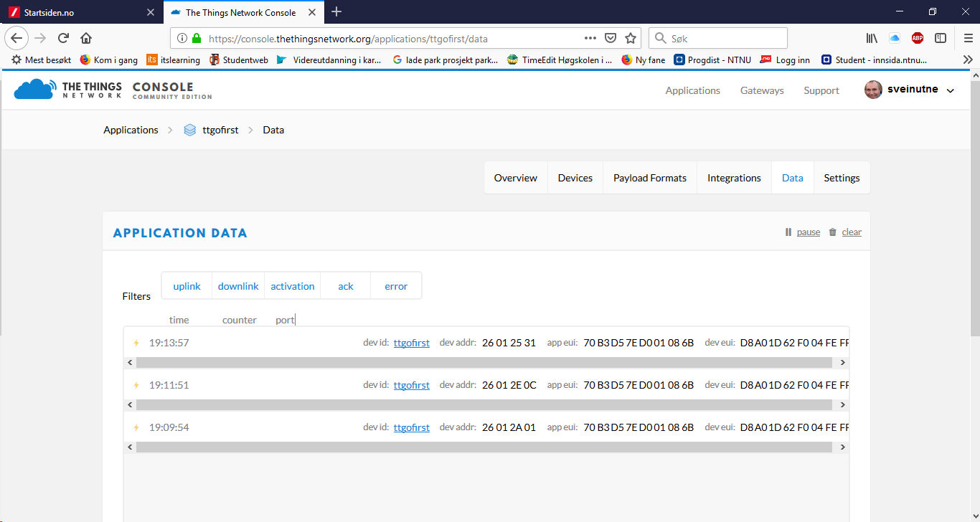Toggle the Firefox sidebar view icon
The width and height of the screenshot is (980, 522).
point(941,38)
